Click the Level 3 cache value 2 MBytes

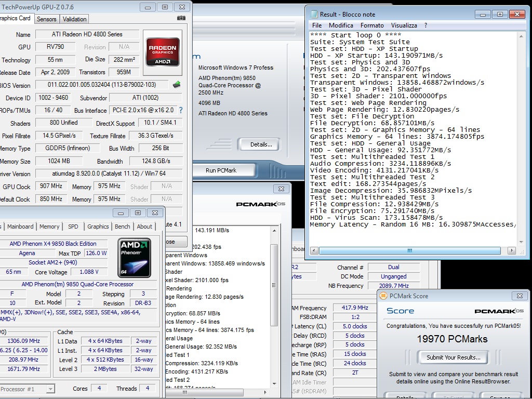click(x=105, y=369)
